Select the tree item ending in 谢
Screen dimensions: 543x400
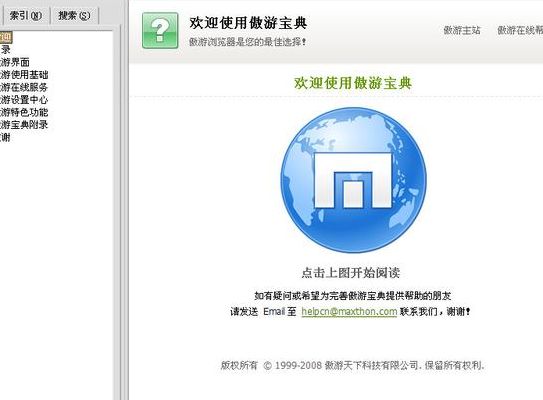coord(5,137)
